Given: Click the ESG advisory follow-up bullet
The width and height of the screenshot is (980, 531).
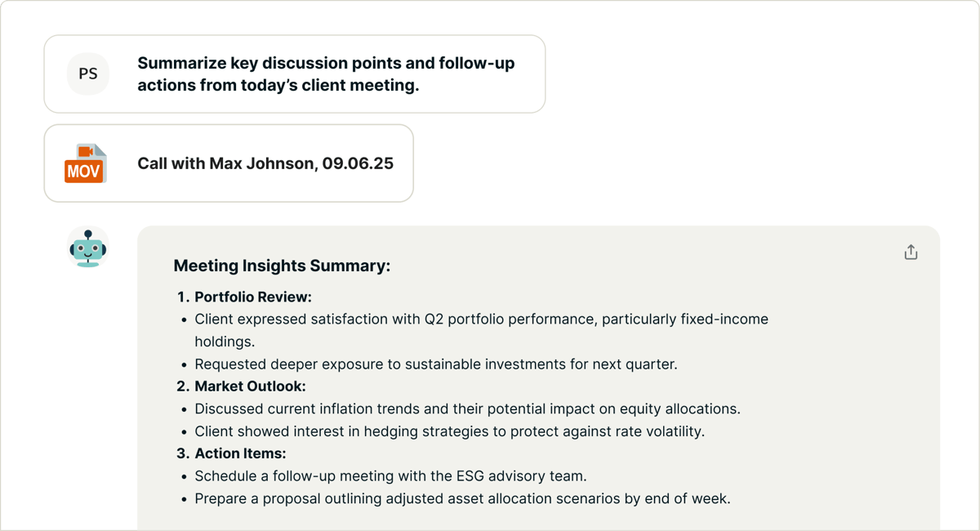Looking at the screenshot, I should [x=390, y=475].
